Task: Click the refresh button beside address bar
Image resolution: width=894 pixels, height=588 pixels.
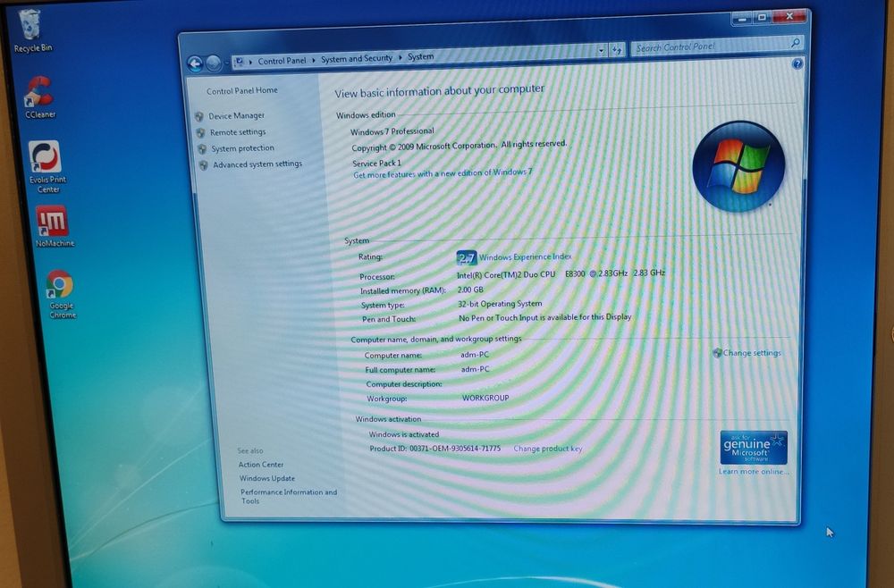Action: pyautogui.click(x=616, y=51)
